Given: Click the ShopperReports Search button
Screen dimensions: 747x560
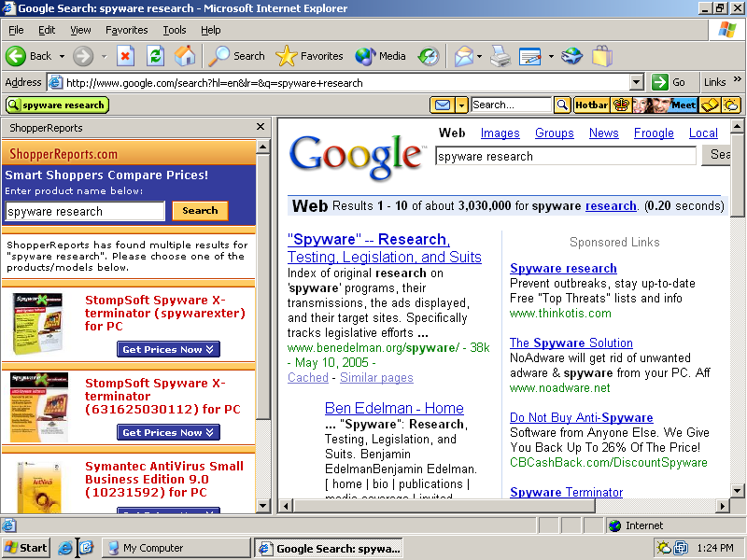Looking at the screenshot, I should [x=200, y=211].
